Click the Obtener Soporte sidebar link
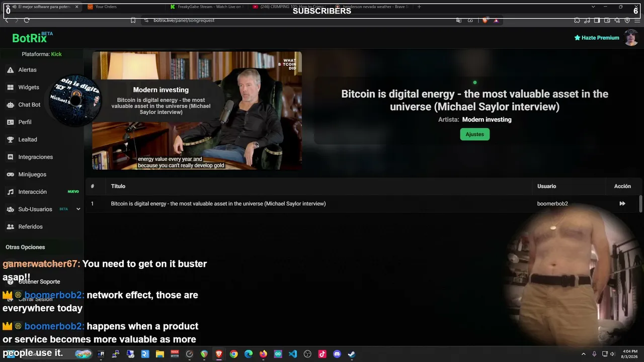Screen dimensions: 644x362 coord(39,282)
